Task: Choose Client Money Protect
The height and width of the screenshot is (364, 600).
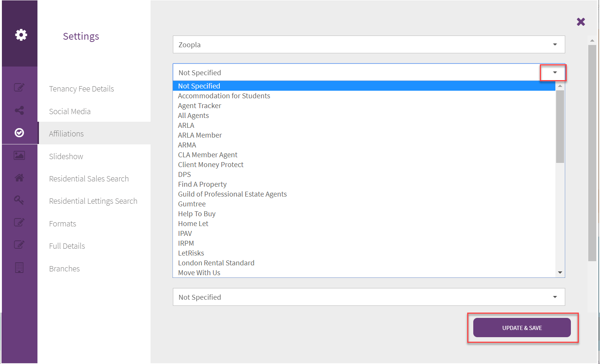Action: (364, 164)
